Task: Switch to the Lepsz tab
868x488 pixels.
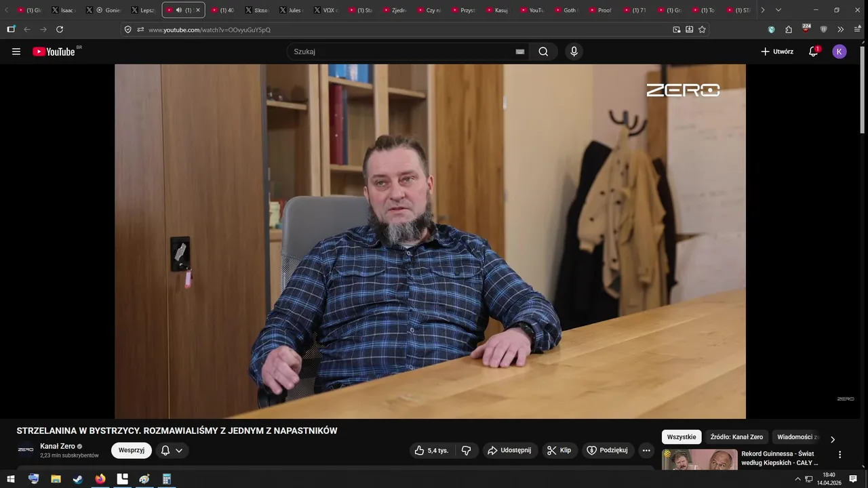Action: click(x=144, y=10)
